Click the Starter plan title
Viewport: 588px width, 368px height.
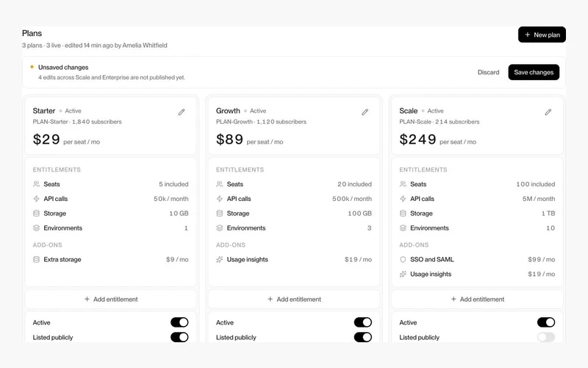coord(44,111)
